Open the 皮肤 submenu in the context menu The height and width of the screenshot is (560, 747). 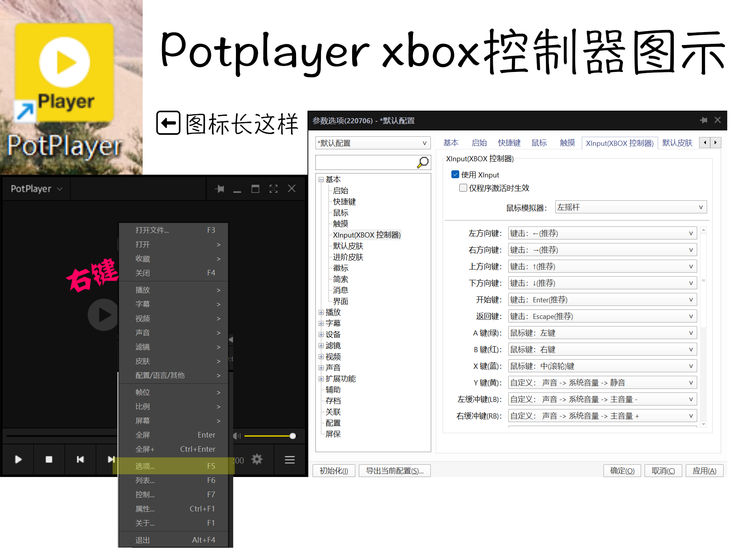[x=174, y=361]
